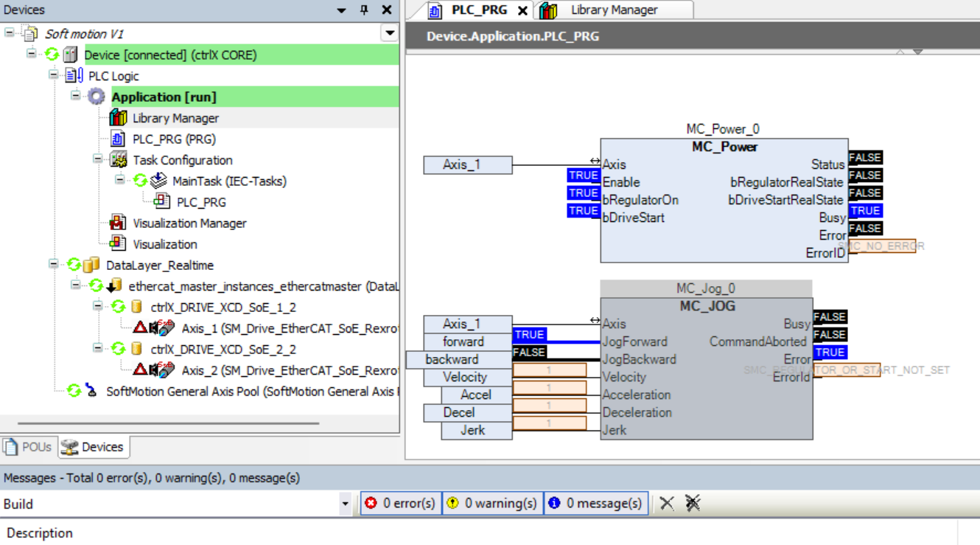Click the Application gear icon
Screen dimensions: 980x545
click(x=97, y=97)
